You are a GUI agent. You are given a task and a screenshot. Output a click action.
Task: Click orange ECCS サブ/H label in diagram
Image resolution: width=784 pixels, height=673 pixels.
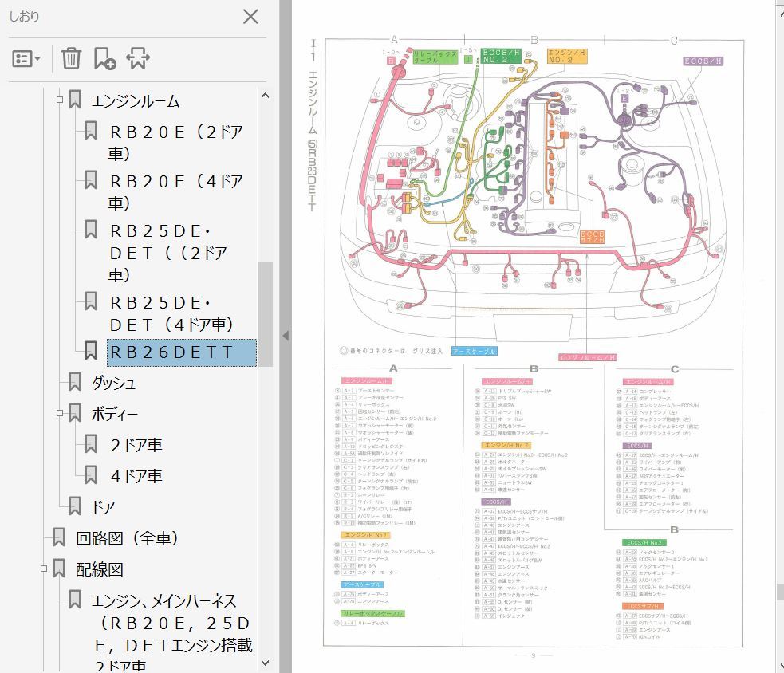click(x=592, y=237)
